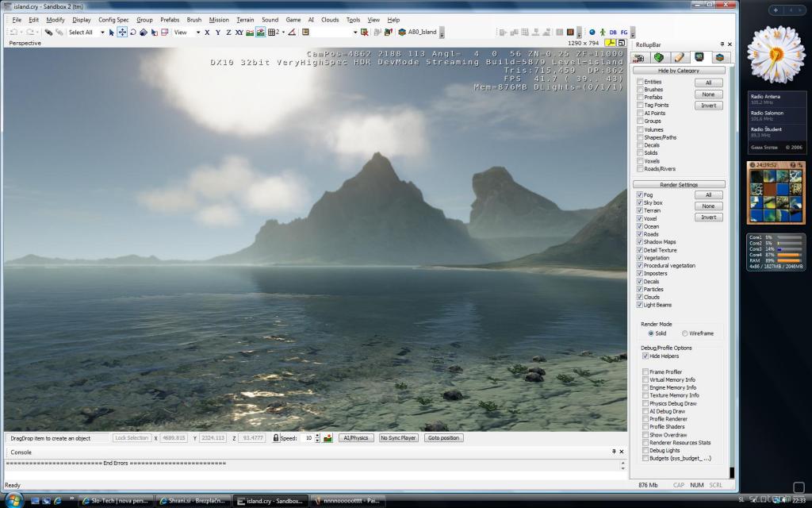This screenshot has height=508, width=812.
Task: Activate the Move tool in toolbar
Action: [122, 32]
